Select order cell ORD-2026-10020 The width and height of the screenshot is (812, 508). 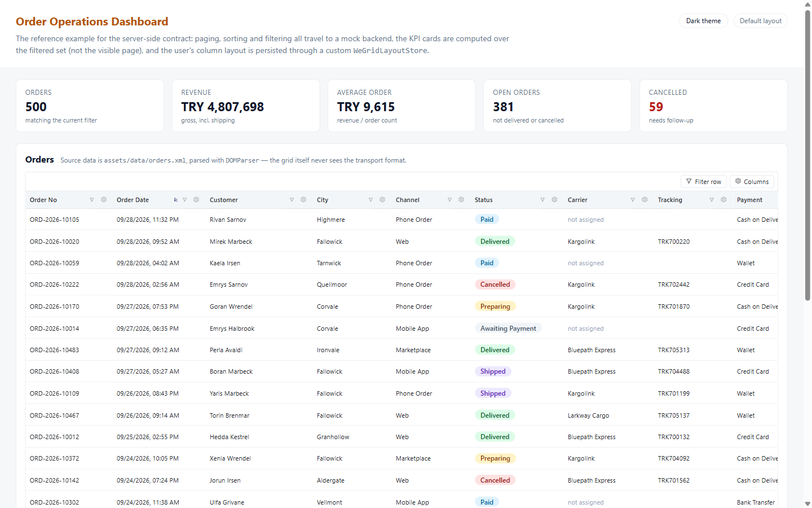tap(54, 242)
